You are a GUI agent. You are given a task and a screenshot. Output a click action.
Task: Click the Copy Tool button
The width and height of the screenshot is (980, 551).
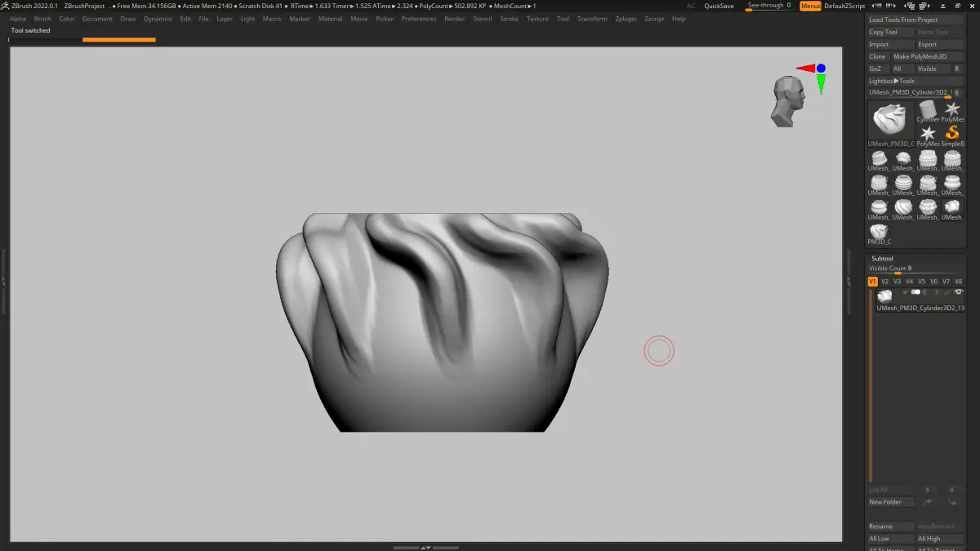(x=891, y=32)
